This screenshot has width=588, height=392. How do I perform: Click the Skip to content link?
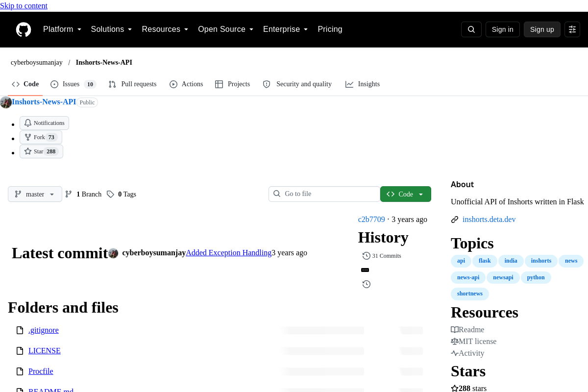click(x=24, y=6)
